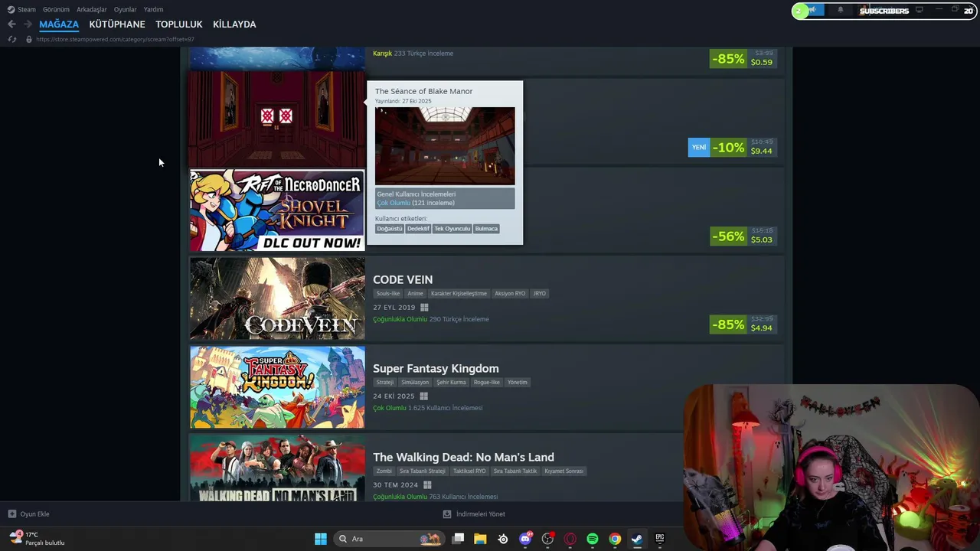
Task: Click 'Çok Olumlu 1.625 Kullanıcı İncelemesi' text
Action: 428,408
